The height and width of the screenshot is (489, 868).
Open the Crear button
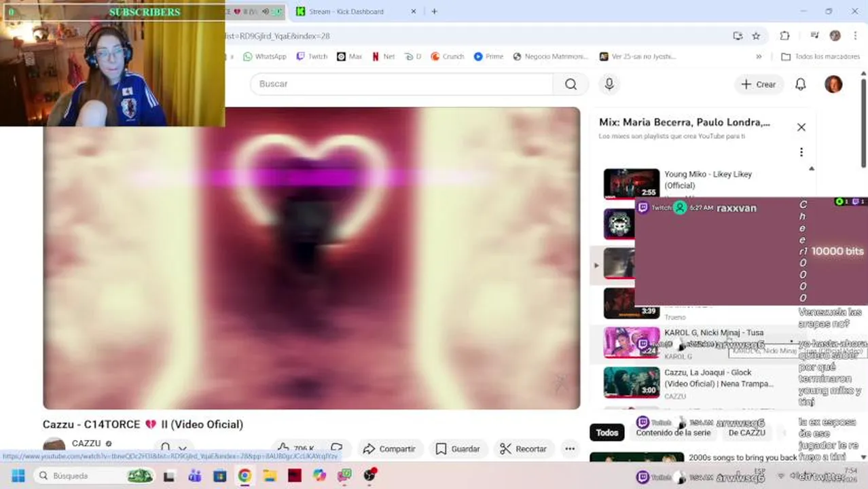[759, 84]
